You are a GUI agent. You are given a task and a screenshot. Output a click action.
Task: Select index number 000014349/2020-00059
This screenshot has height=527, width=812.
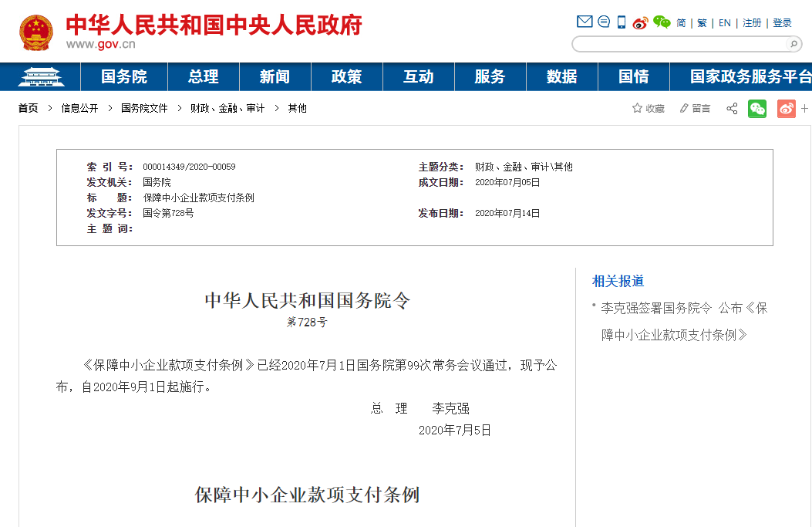coord(189,167)
